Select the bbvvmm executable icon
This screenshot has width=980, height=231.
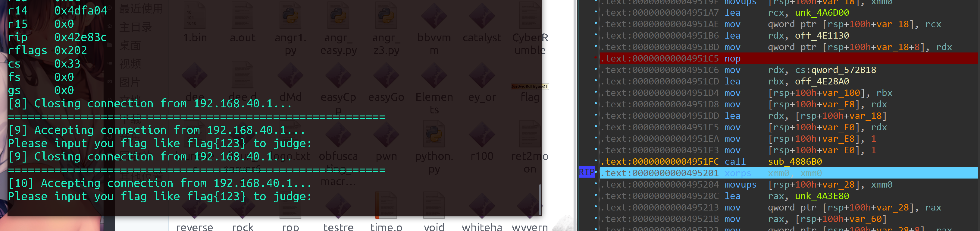coord(434,16)
